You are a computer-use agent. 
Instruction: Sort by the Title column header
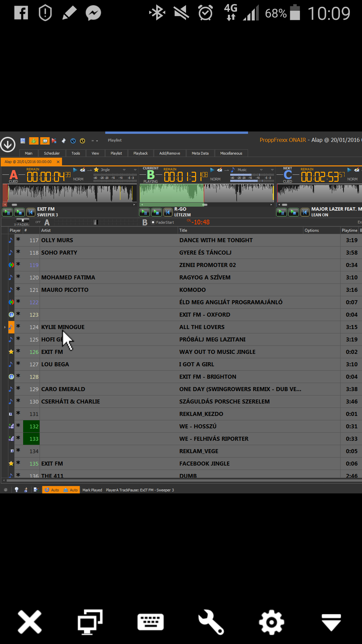click(240, 230)
